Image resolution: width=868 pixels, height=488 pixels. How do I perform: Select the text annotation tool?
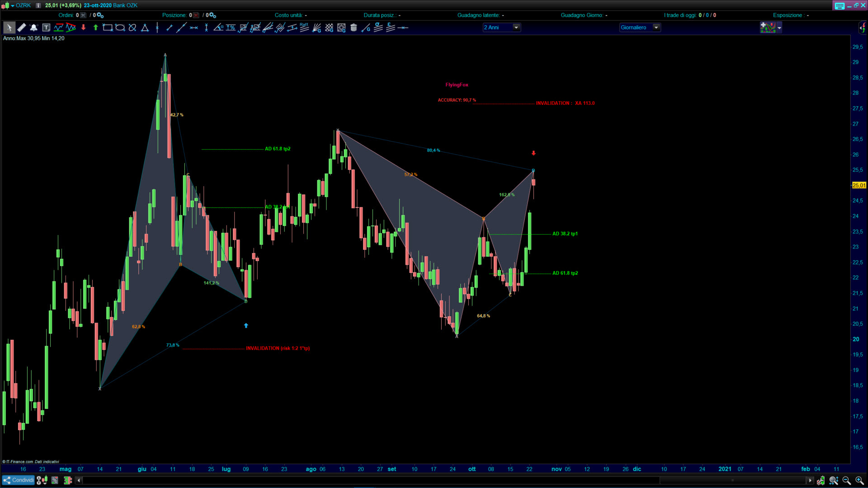click(46, 28)
